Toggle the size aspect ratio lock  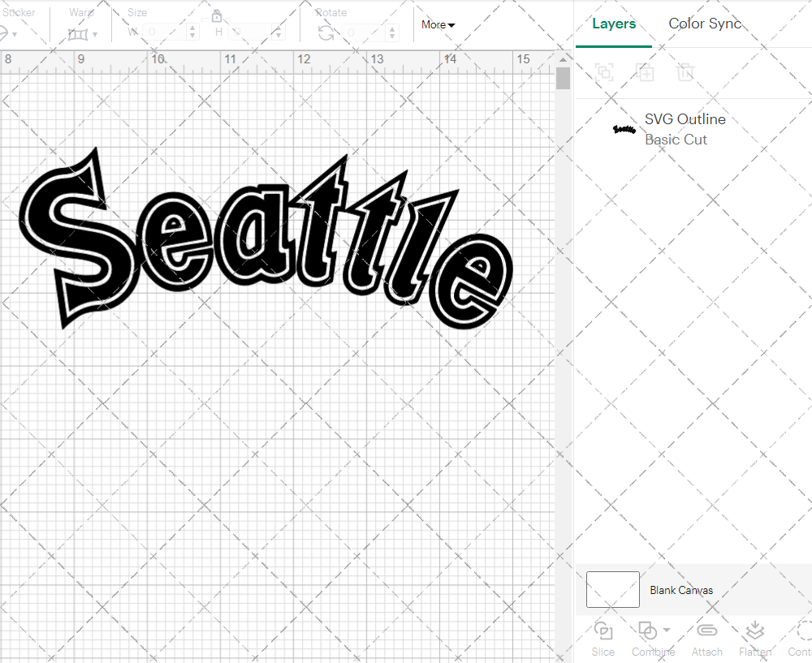pyautogui.click(x=217, y=16)
